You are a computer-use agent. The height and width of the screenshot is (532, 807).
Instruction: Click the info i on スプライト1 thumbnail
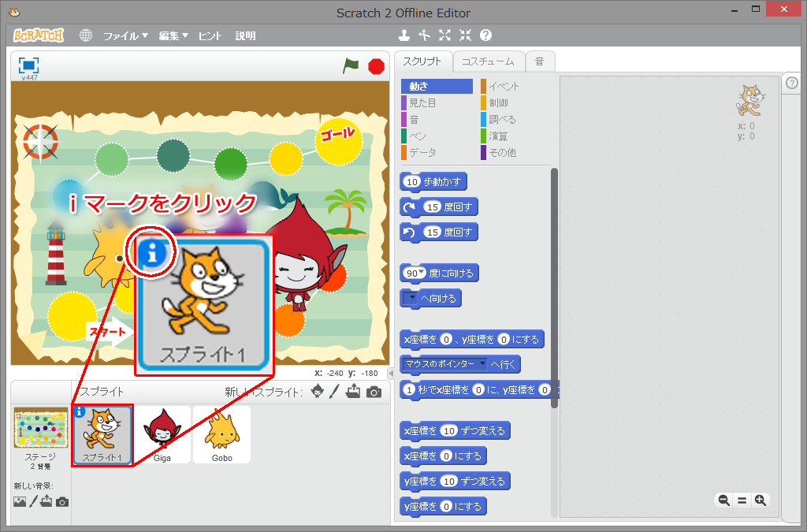(x=80, y=411)
